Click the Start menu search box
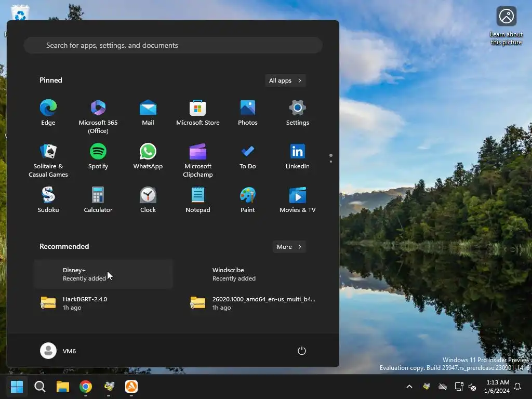The image size is (532, 399). pos(173,45)
